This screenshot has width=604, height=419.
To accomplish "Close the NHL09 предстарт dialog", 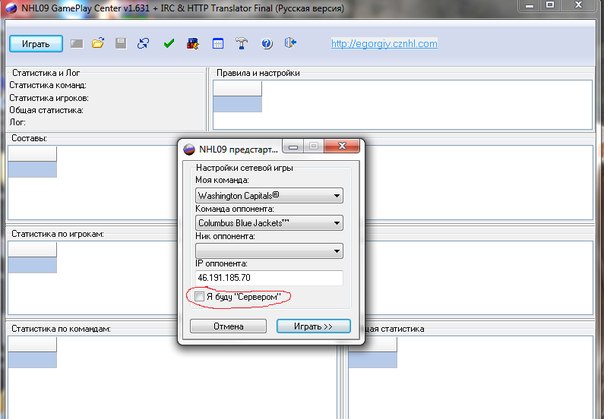I will click(342, 146).
